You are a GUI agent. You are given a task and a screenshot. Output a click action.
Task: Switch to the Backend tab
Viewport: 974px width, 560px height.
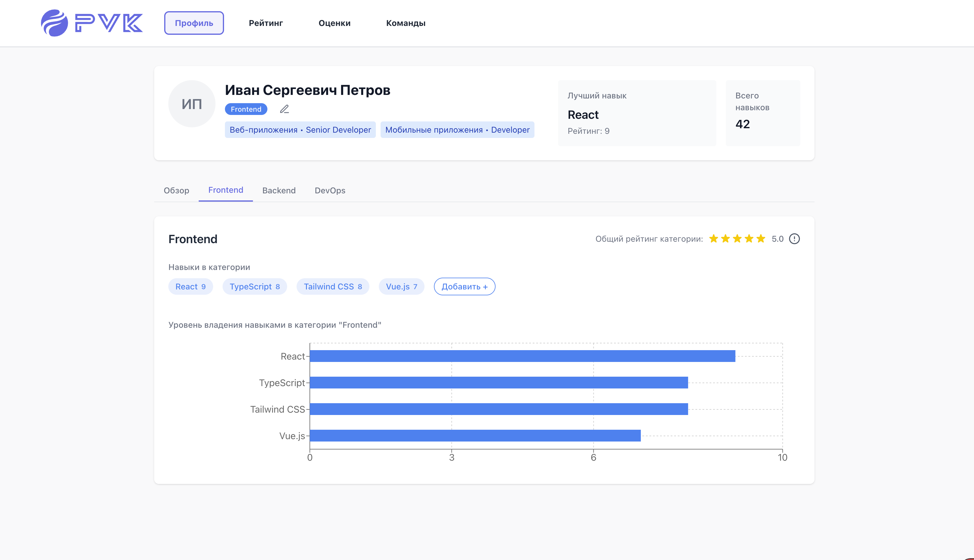tap(279, 190)
